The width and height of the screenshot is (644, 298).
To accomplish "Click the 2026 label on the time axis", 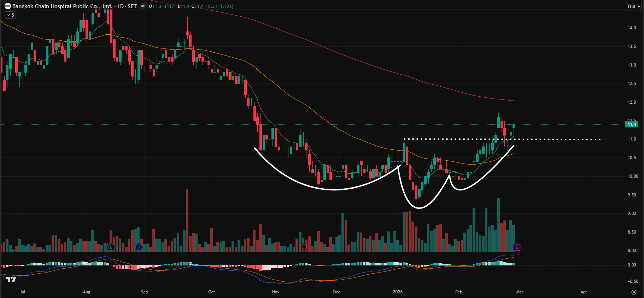I will pos(398,292).
